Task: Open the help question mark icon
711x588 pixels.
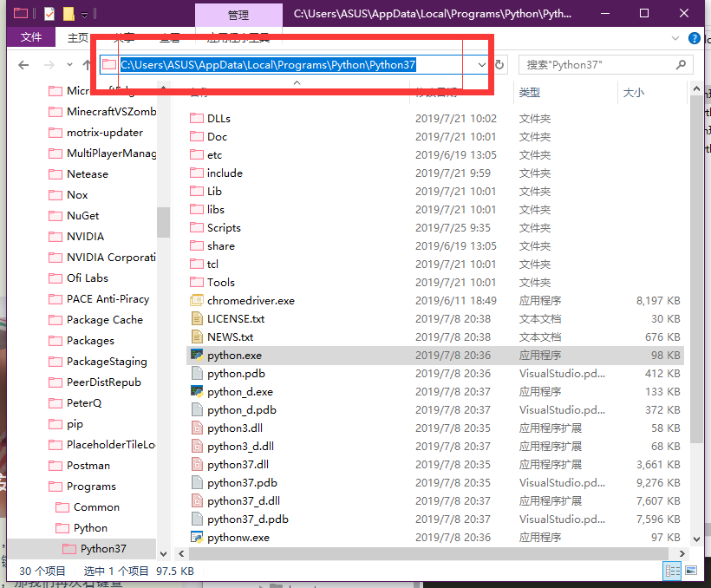Action: pyautogui.click(x=695, y=38)
